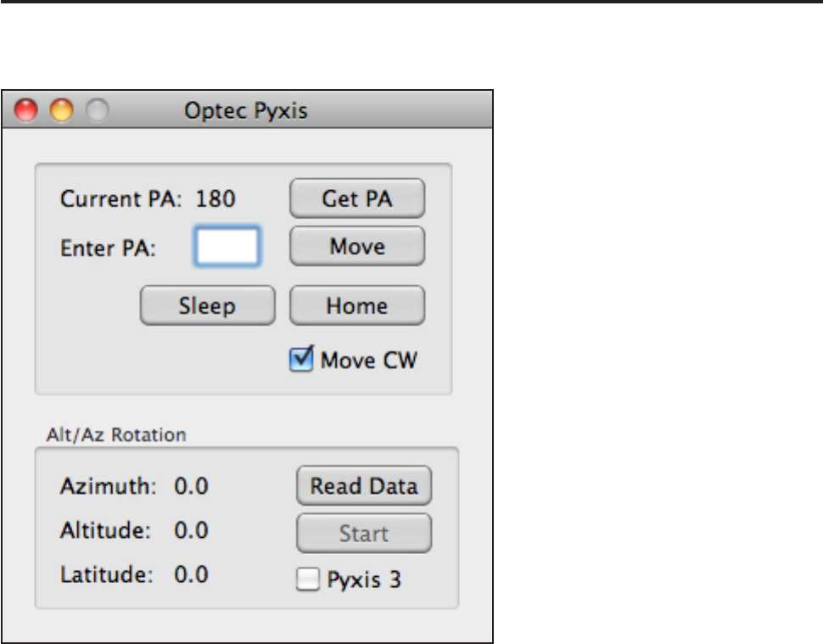Select the Latitude value readout
This screenshot has width=823, height=644.
[192, 574]
